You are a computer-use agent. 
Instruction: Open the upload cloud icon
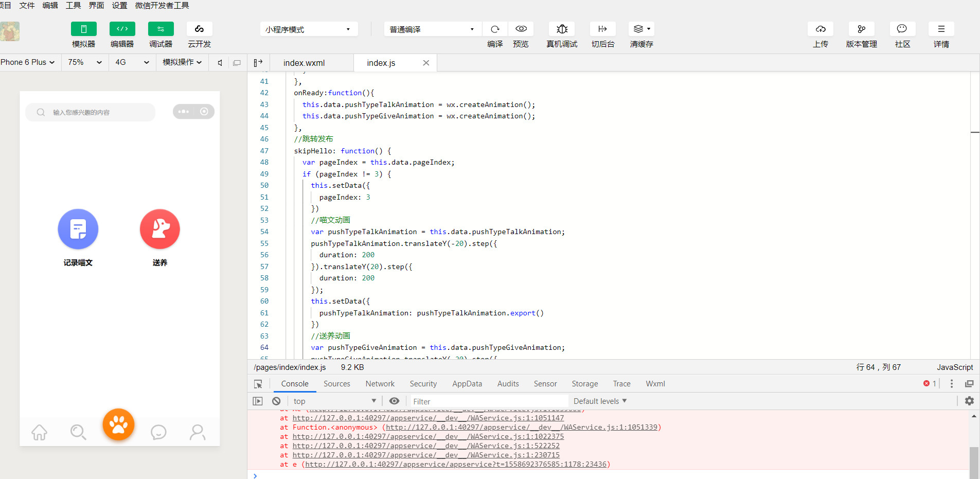821,29
